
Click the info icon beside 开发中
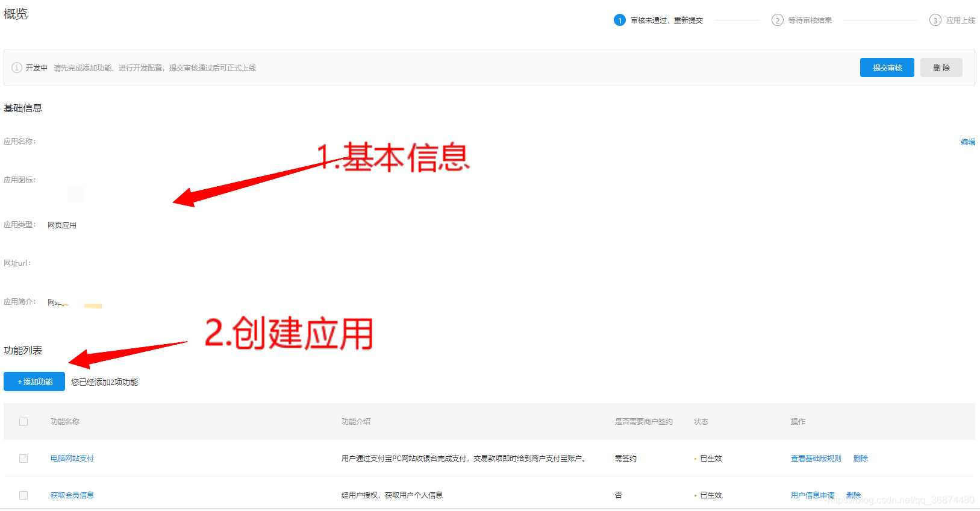(17, 67)
